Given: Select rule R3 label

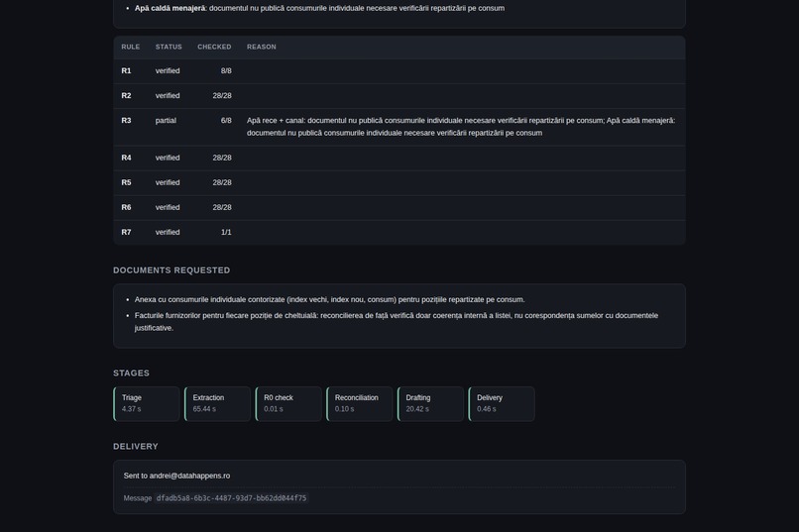Looking at the screenshot, I should [126, 121].
